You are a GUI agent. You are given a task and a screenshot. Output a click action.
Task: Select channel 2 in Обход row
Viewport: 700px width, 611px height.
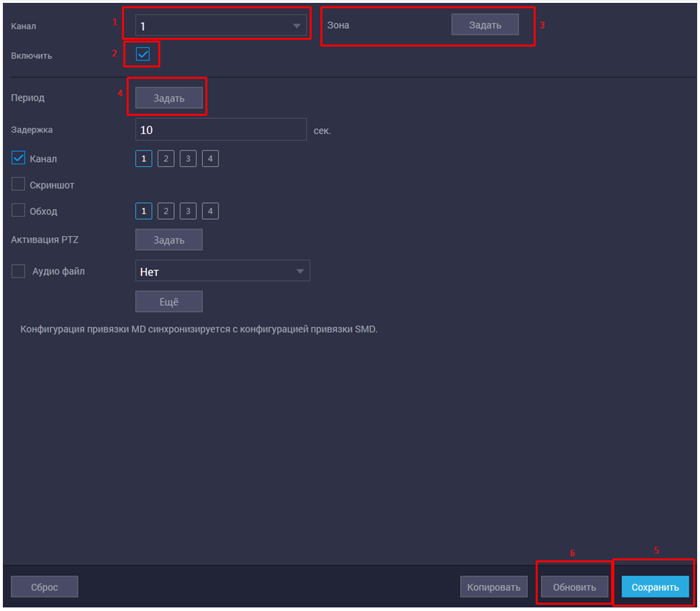(166, 211)
